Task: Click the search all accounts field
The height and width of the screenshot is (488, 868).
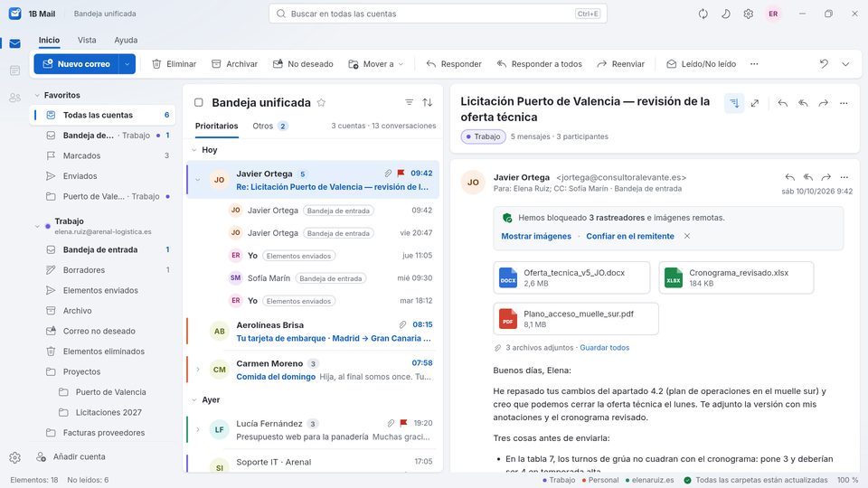Action: [438, 14]
